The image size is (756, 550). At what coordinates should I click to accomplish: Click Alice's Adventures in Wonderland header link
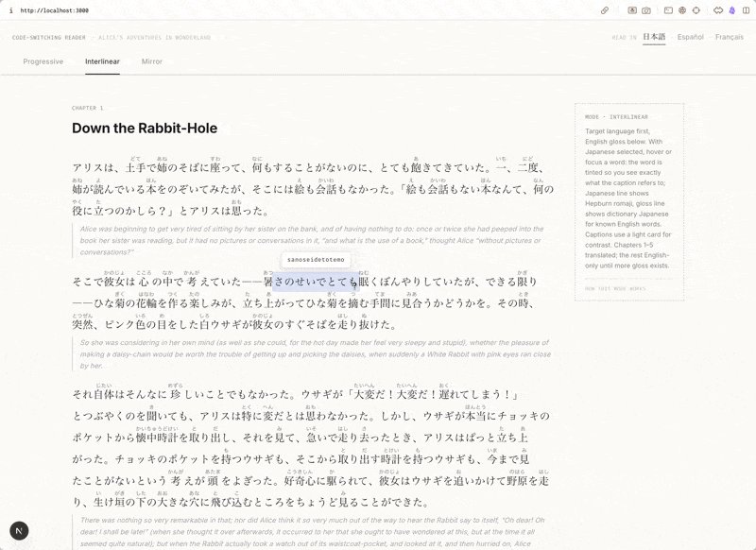(154, 38)
